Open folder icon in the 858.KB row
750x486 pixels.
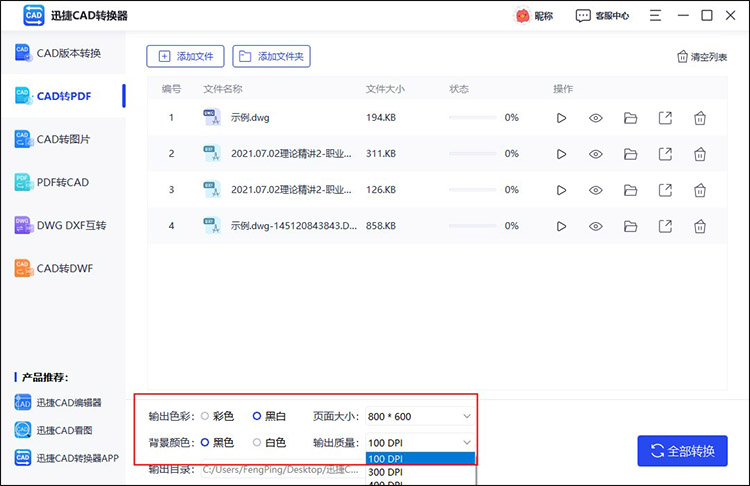630,226
